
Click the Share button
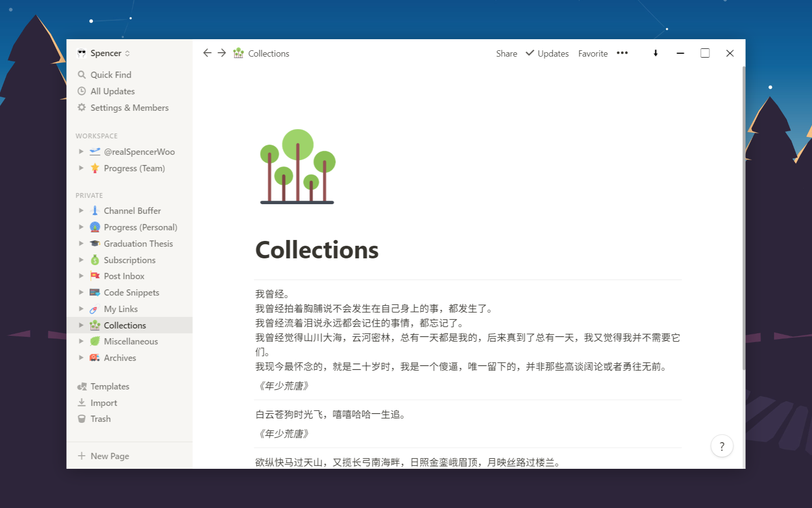point(507,53)
